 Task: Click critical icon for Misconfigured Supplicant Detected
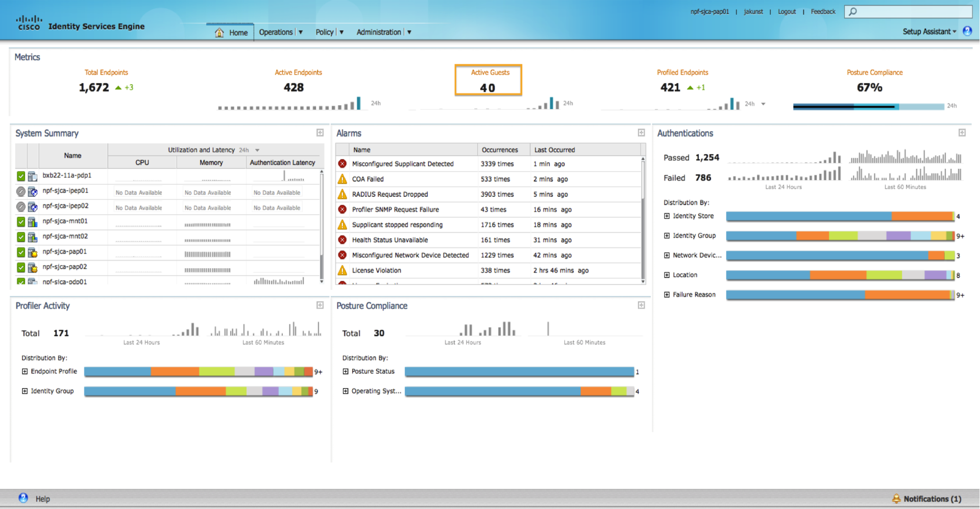coord(342,164)
